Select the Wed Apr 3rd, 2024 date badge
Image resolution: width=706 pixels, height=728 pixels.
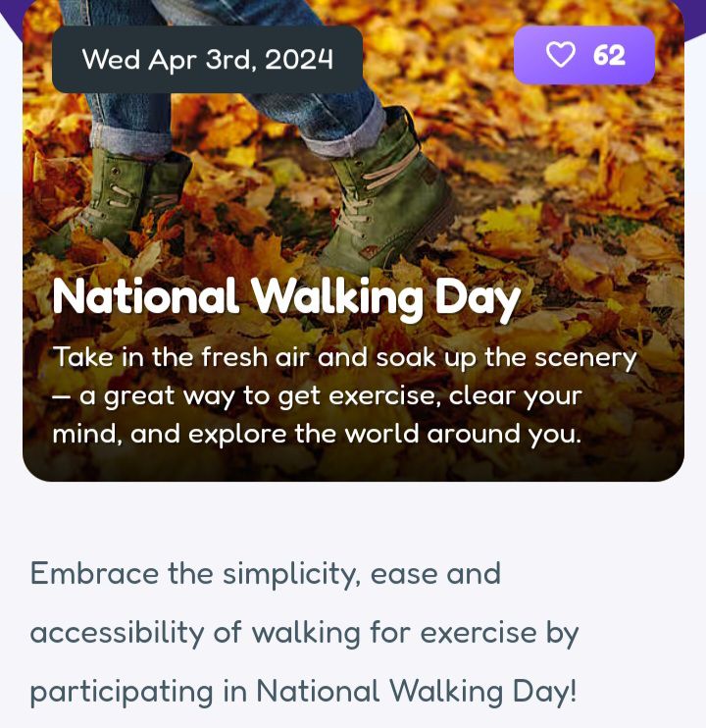(x=207, y=59)
